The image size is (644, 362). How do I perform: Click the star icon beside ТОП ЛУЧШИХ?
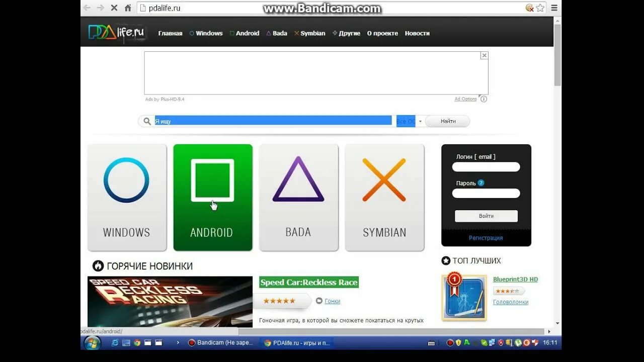click(446, 260)
